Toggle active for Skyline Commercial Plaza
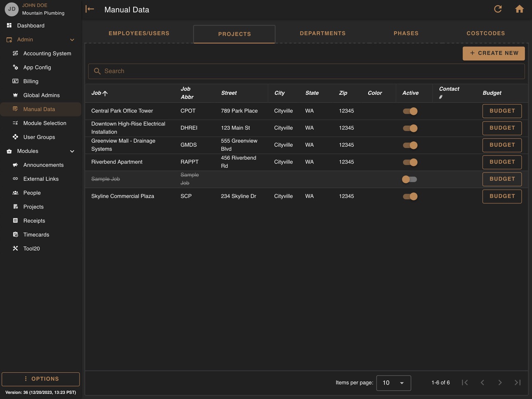Viewport: 532px width, 399px height. tap(410, 196)
